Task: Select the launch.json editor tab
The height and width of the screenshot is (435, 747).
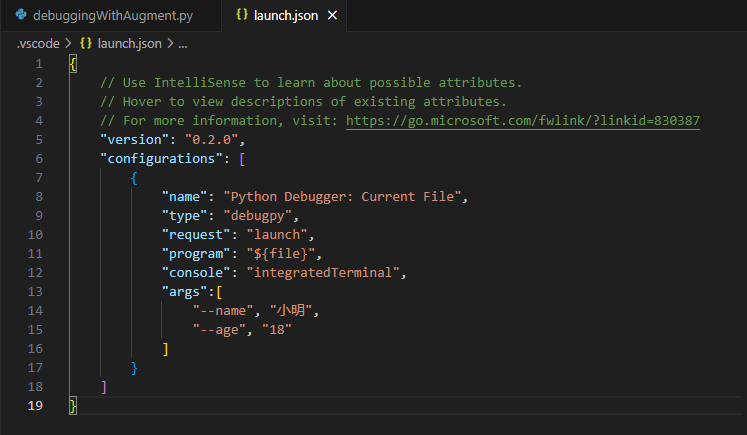Action: click(x=284, y=16)
